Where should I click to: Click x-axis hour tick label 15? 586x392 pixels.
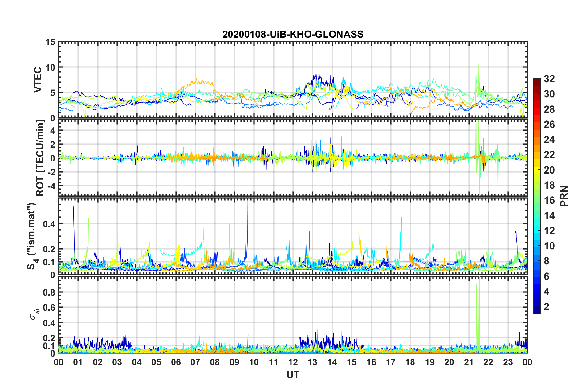click(352, 362)
